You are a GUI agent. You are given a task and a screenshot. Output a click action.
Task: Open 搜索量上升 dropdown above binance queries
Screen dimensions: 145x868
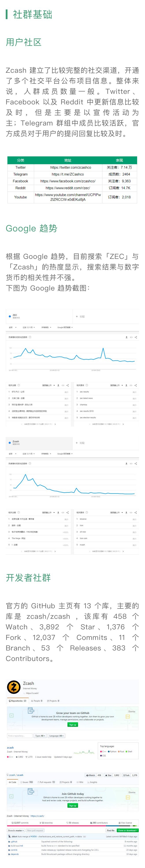[117, 512]
